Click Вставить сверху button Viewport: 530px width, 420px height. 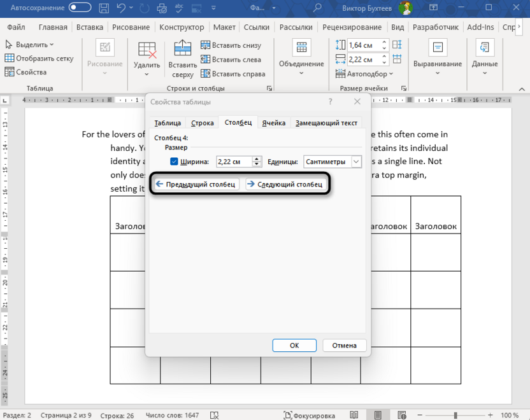coord(183,59)
